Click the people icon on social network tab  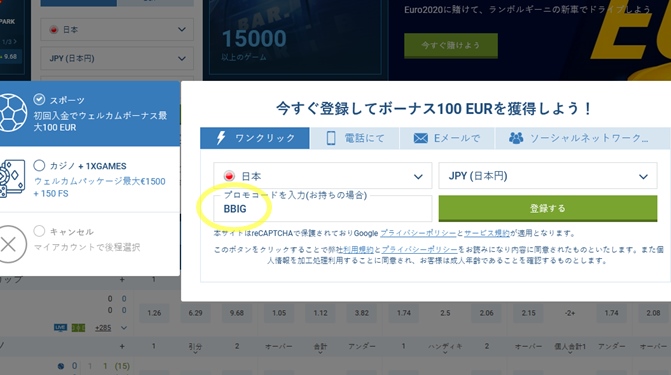click(516, 138)
